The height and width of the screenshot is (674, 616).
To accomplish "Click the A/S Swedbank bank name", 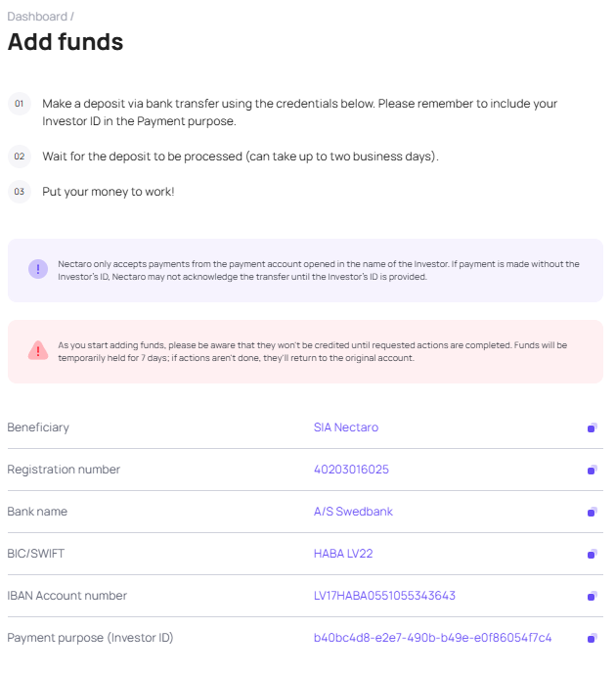I will [x=353, y=512].
